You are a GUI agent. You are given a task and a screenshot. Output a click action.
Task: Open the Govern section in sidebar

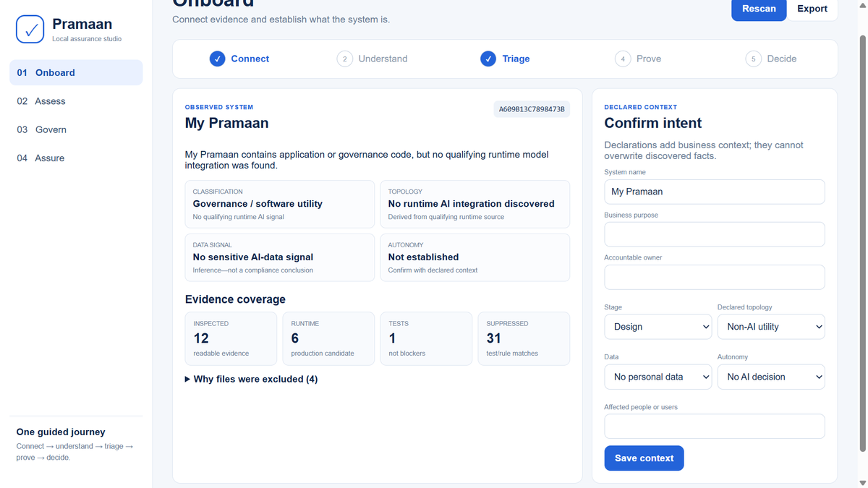76,129
